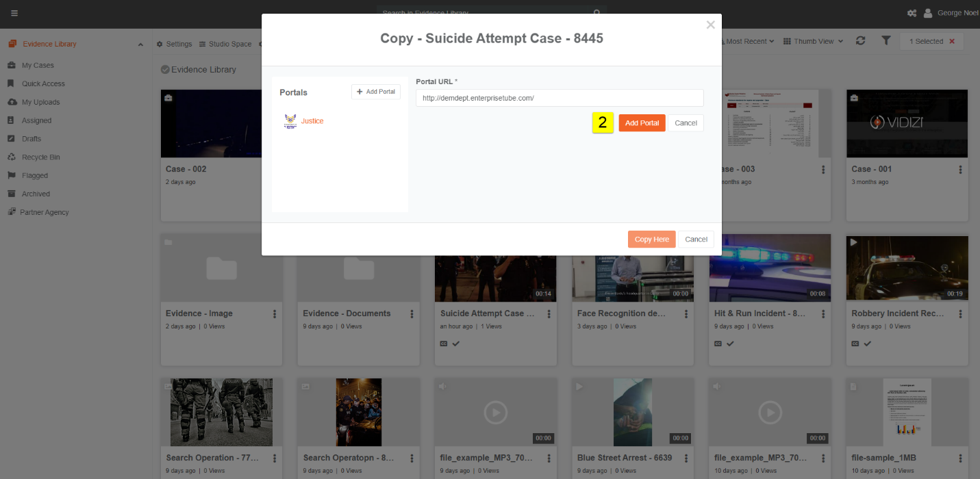Click the admin settings gears icon
980x479 pixels.
coord(912,13)
